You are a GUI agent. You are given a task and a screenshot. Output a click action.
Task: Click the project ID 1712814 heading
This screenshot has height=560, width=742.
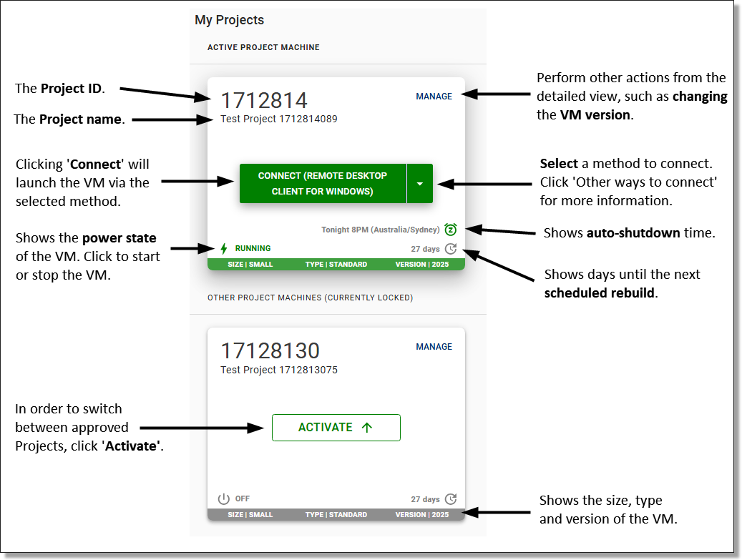click(x=264, y=100)
